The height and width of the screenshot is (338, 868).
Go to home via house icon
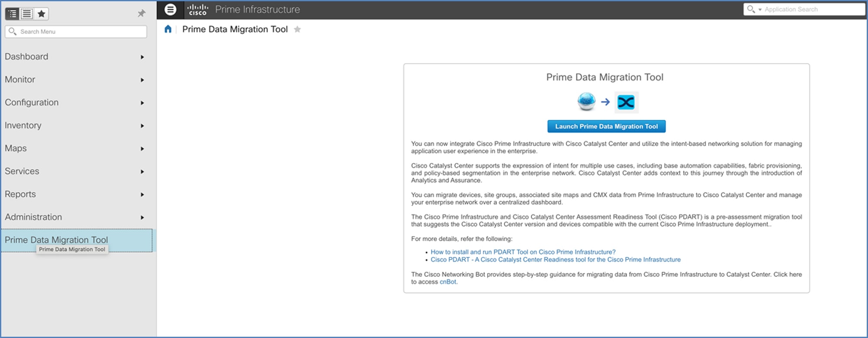[168, 29]
